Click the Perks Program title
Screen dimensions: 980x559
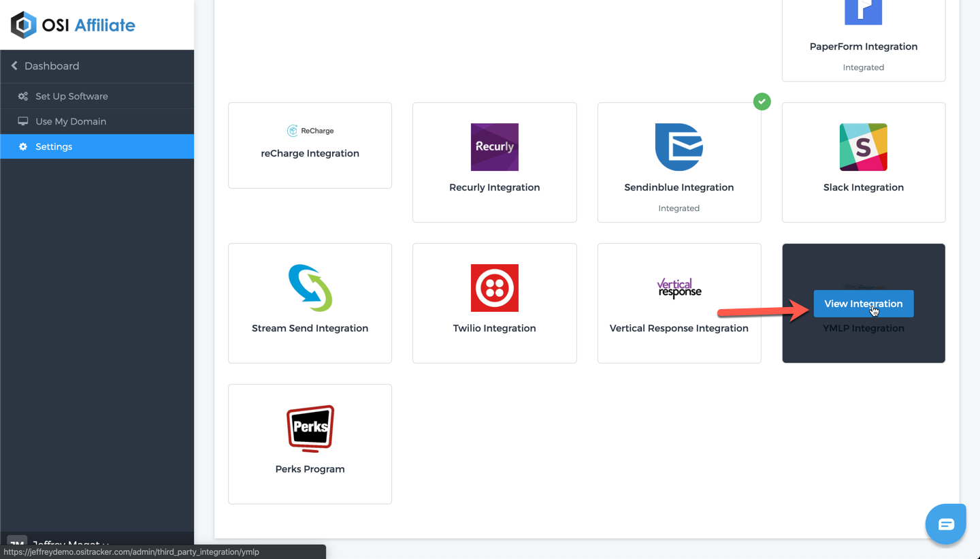[310, 469]
